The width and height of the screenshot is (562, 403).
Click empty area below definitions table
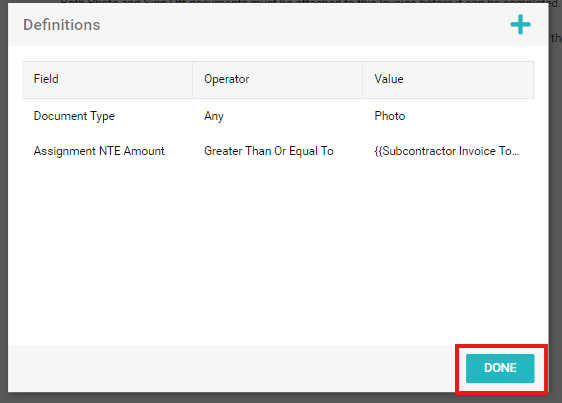tap(278, 256)
